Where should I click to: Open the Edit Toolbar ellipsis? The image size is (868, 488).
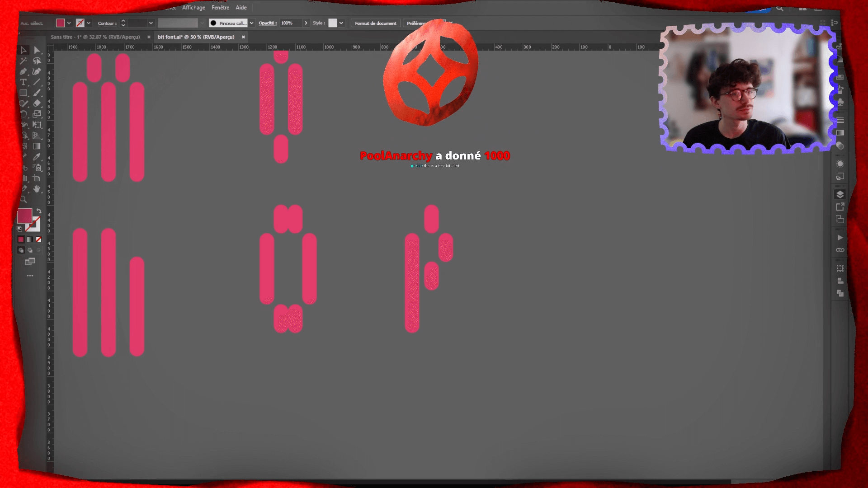point(30,276)
